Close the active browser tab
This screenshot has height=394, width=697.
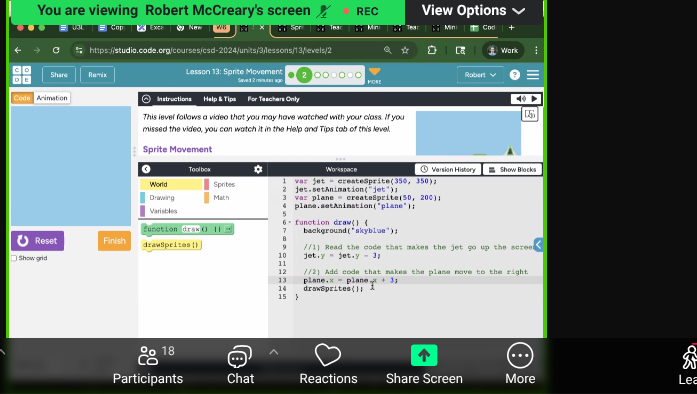pyautogui.click(x=262, y=28)
